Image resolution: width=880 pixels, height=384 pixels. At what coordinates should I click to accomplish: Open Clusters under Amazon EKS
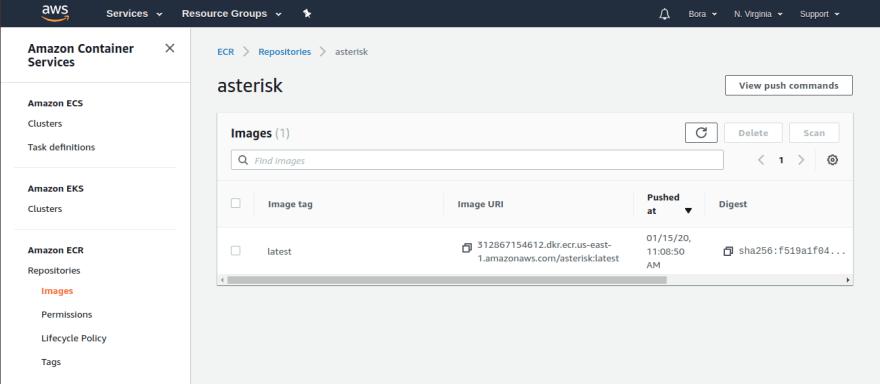pyautogui.click(x=45, y=209)
